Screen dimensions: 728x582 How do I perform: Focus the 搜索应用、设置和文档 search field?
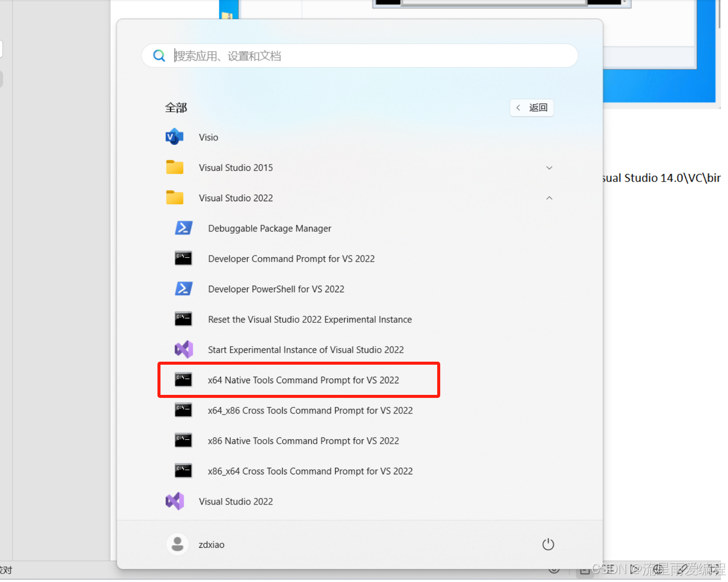click(360, 55)
